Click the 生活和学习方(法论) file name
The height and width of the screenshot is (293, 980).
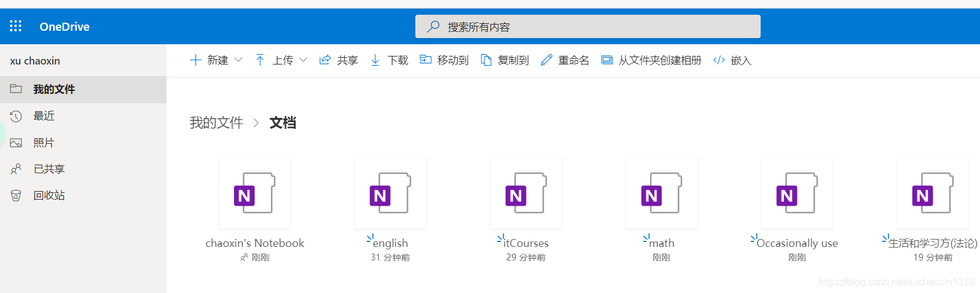933,243
